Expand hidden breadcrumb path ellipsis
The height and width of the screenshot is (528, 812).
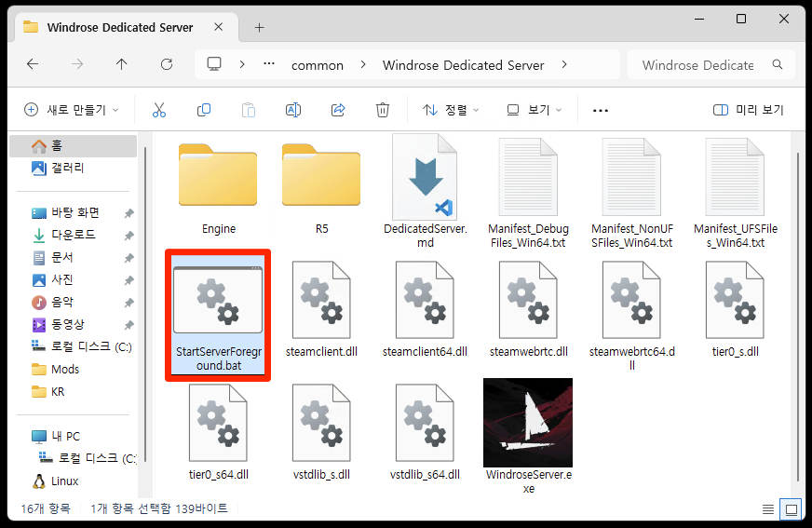pyautogui.click(x=269, y=64)
